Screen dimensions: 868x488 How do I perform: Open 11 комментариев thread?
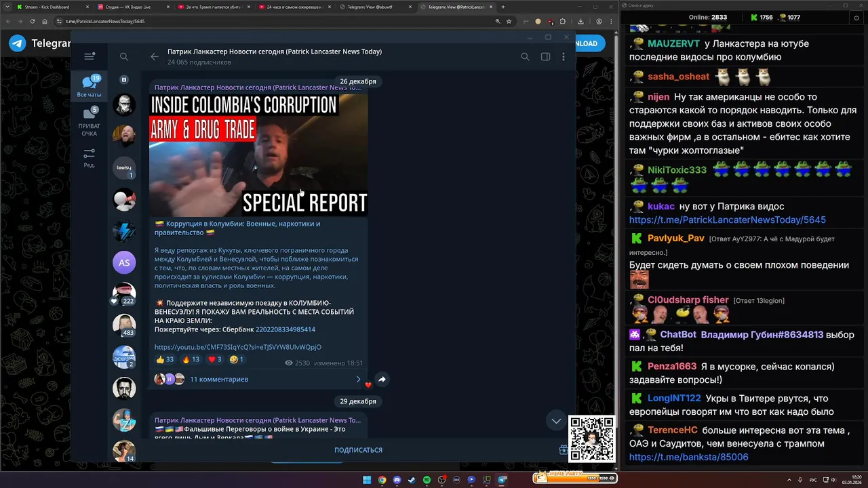coord(219,380)
